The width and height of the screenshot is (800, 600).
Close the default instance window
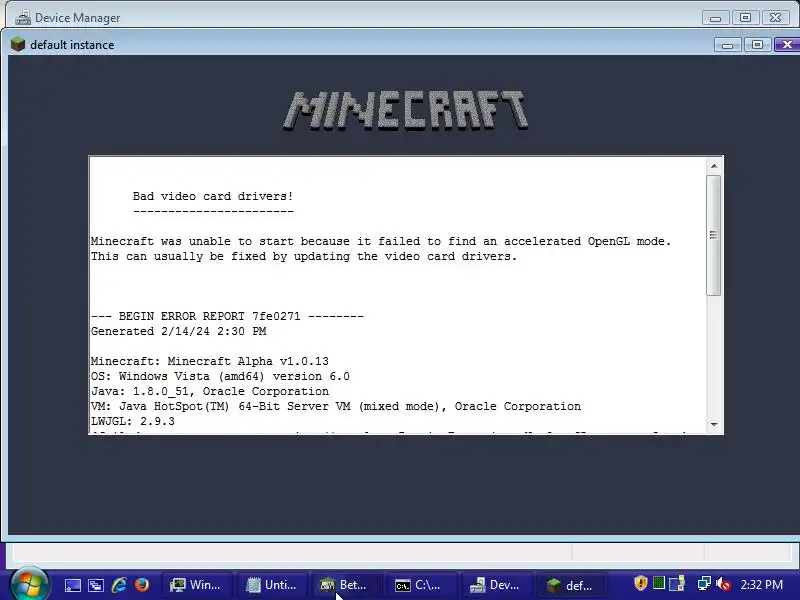point(787,45)
